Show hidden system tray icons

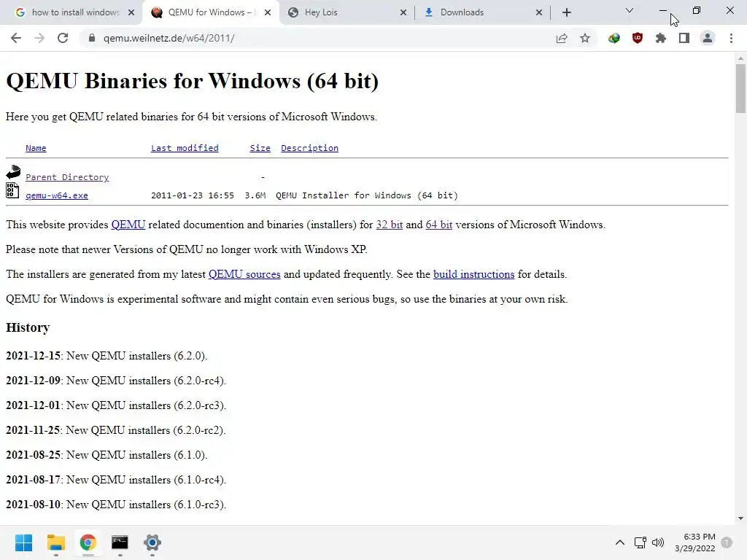pos(620,542)
